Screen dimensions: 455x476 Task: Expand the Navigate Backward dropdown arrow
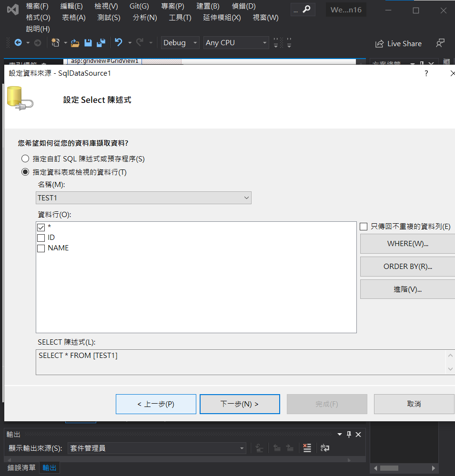[x=28, y=43]
